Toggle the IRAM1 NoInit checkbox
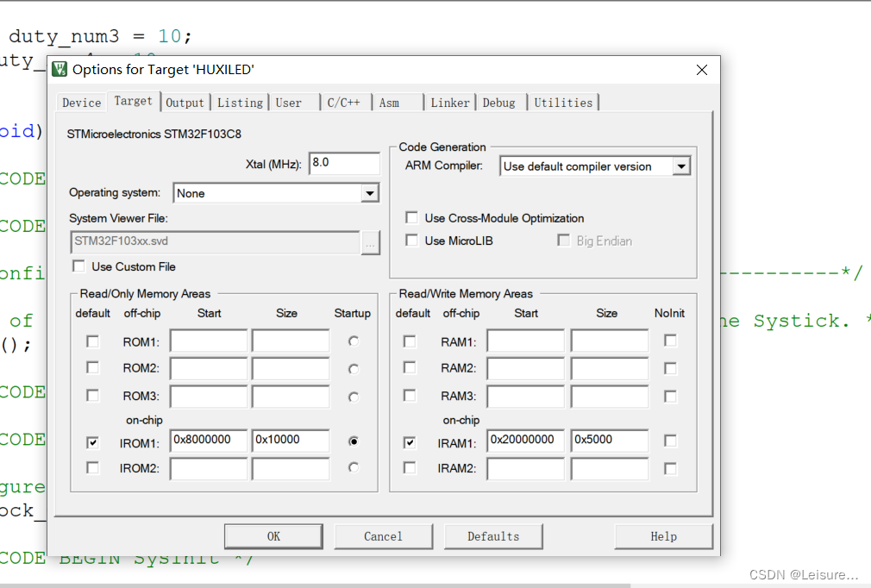Screen dimensions: 871x588 670,441
